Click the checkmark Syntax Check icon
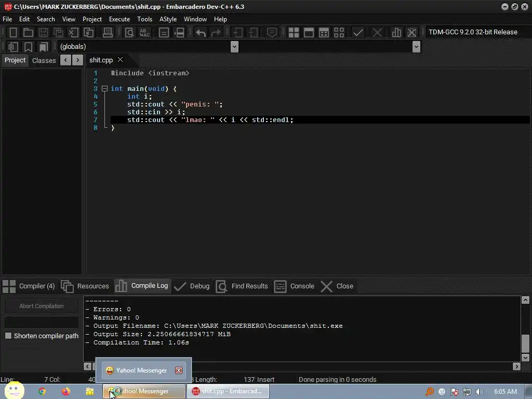This screenshot has height=399, width=532. 358,33
